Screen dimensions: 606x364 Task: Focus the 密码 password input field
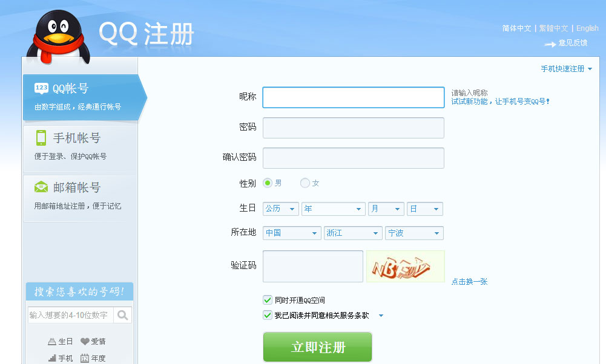pyautogui.click(x=353, y=128)
